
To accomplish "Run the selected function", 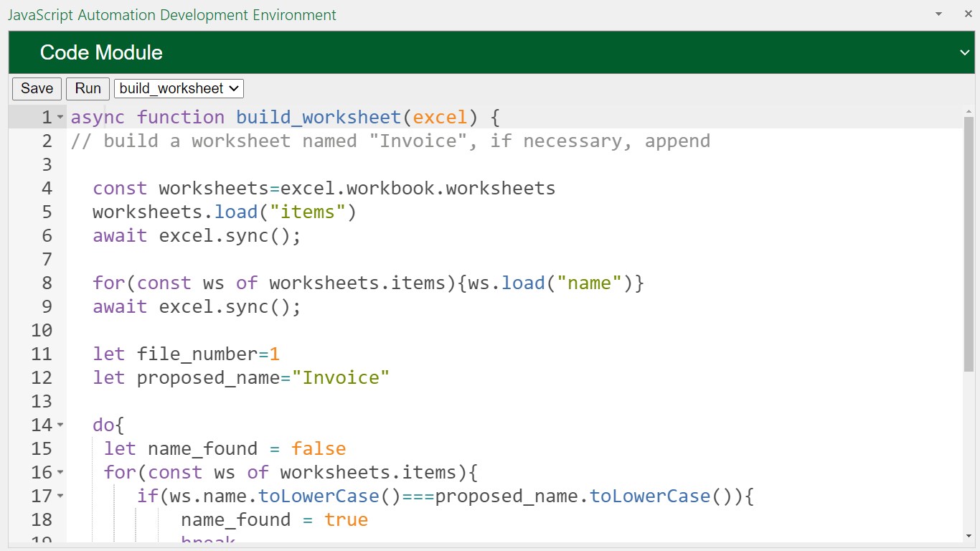I will (88, 88).
